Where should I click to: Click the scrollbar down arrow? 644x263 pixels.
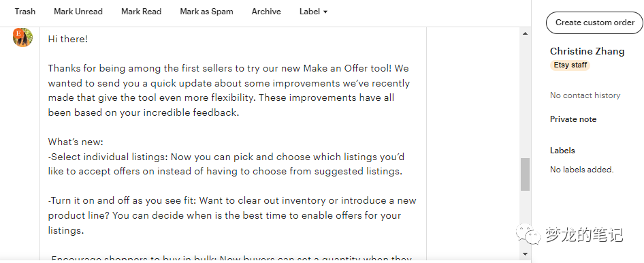525,254
